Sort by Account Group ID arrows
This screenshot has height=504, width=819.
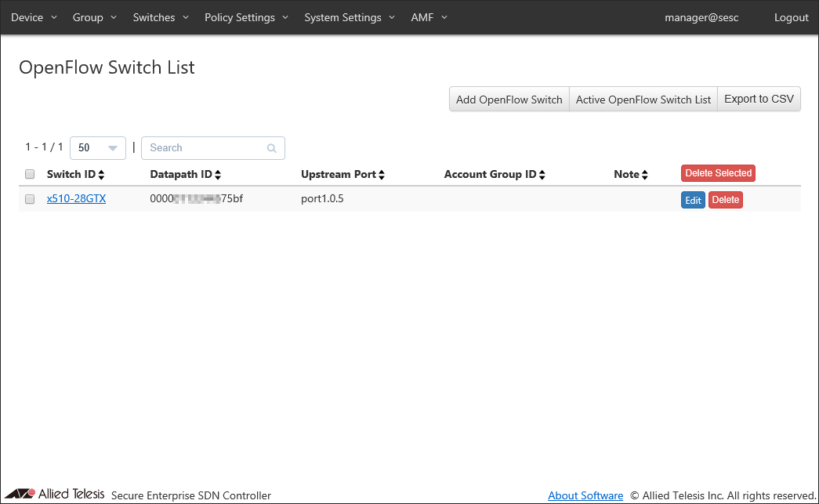(x=542, y=175)
